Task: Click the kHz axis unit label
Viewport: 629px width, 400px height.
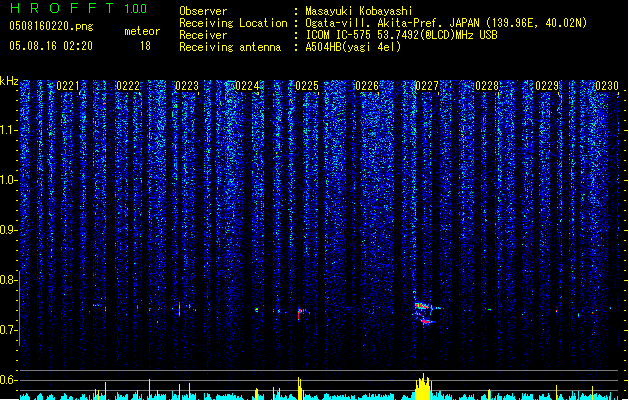Action: [9, 81]
